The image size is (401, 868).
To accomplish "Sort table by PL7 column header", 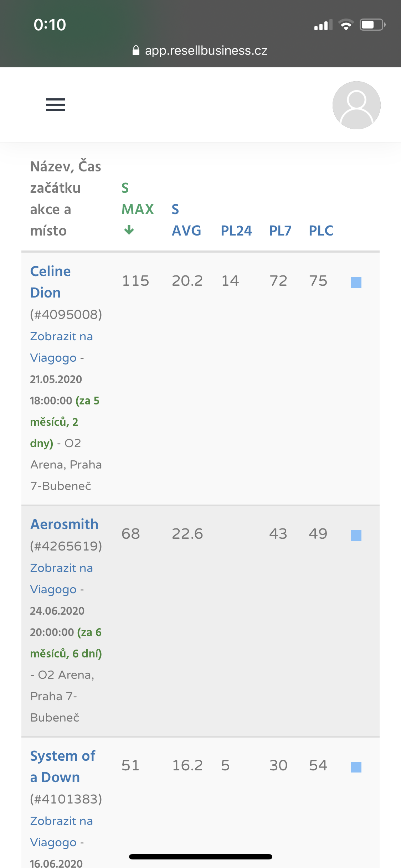I will coord(280,231).
